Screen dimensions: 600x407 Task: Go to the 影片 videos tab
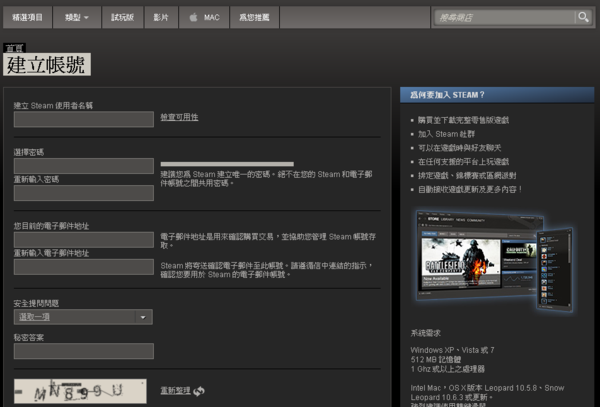coord(162,17)
